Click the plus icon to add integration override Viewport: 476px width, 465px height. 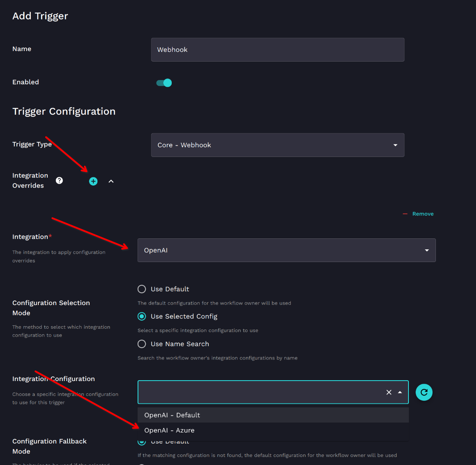coord(93,181)
